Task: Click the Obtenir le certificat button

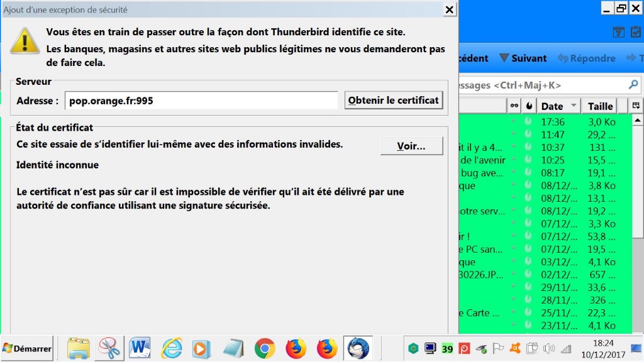Action: [x=394, y=101]
